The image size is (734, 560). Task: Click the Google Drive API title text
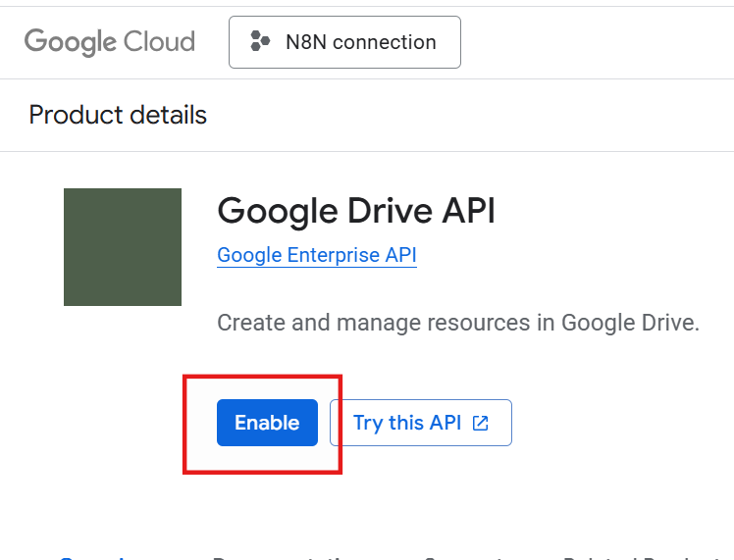(x=356, y=210)
